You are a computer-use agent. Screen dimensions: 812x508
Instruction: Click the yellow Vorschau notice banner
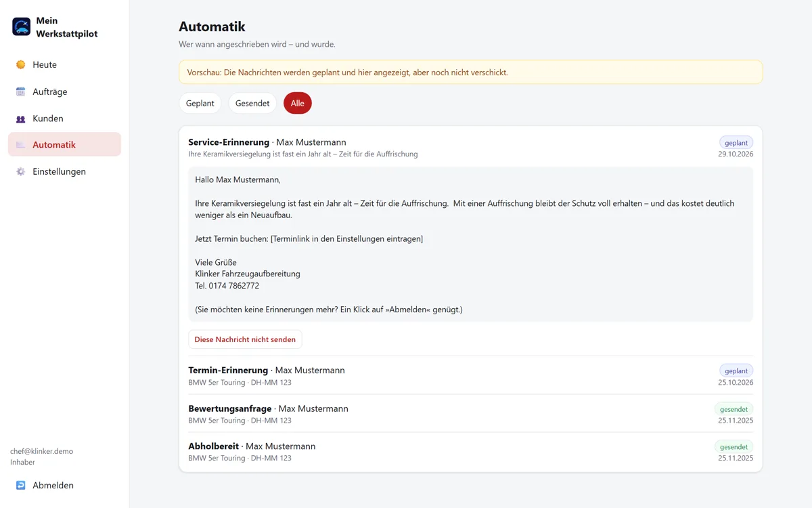(x=470, y=72)
